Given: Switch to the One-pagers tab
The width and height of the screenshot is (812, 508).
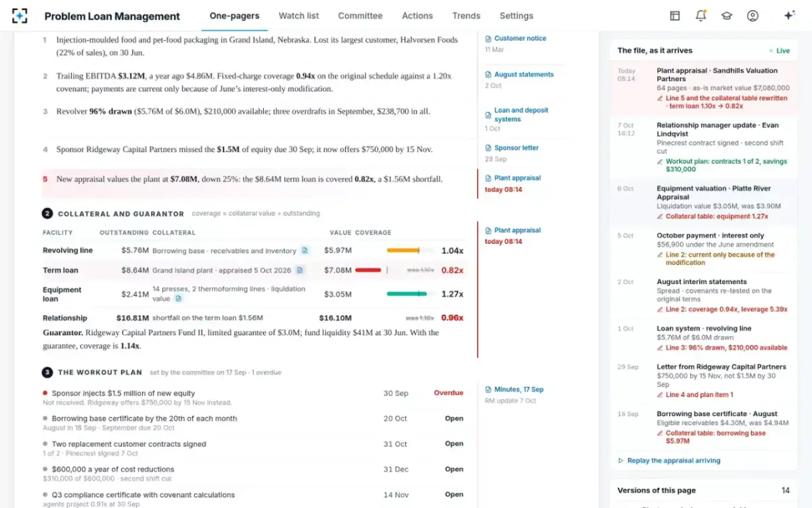Looking at the screenshot, I should coord(234,16).
